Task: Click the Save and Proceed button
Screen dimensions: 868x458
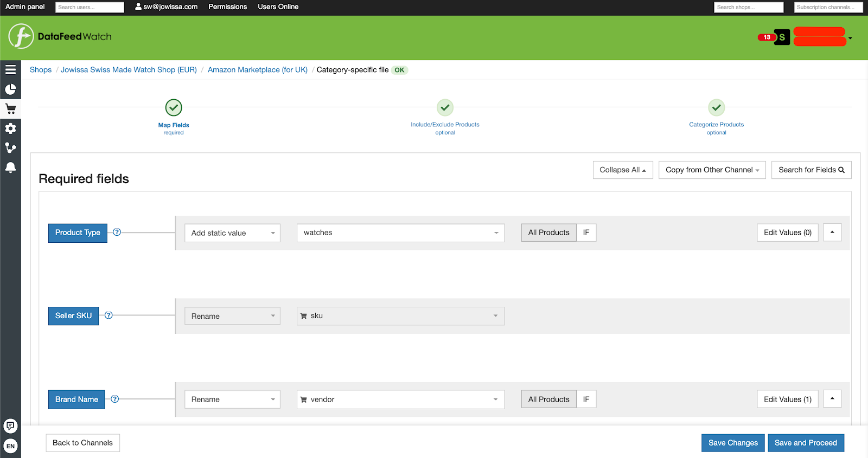Action: tap(806, 443)
